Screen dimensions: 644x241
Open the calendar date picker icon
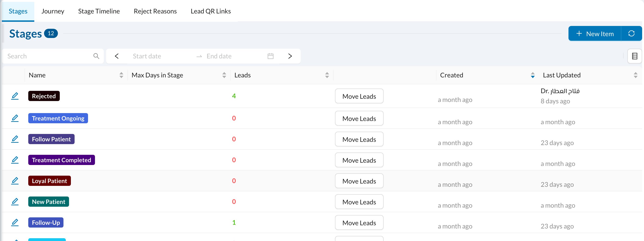coord(271,56)
